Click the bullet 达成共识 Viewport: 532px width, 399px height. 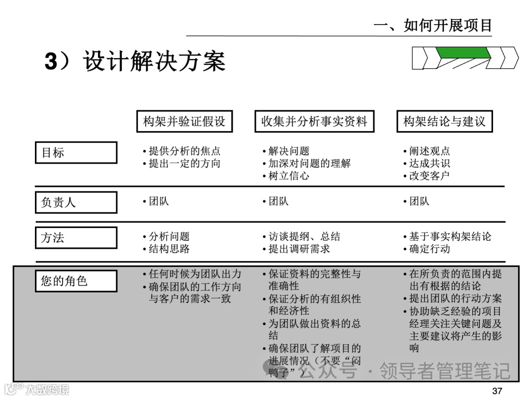[427, 164]
